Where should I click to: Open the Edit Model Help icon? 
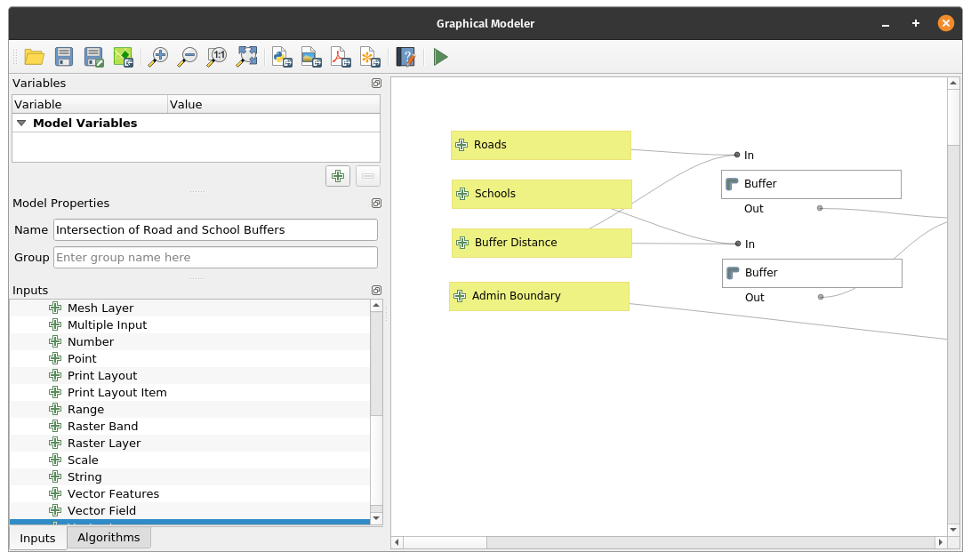pyautogui.click(x=405, y=58)
